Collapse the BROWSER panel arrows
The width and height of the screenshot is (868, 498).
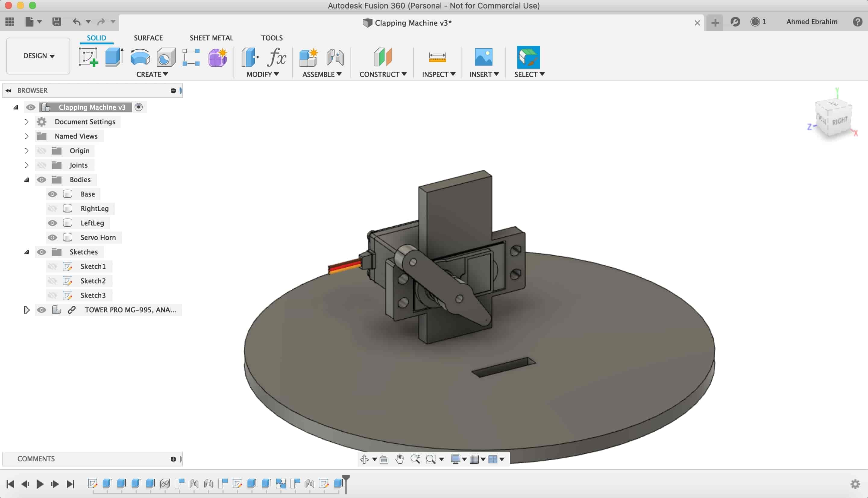(8, 90)
